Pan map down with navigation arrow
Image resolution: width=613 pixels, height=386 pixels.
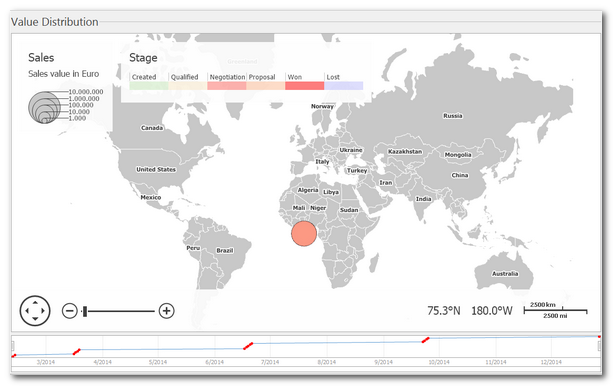[35, 319]
